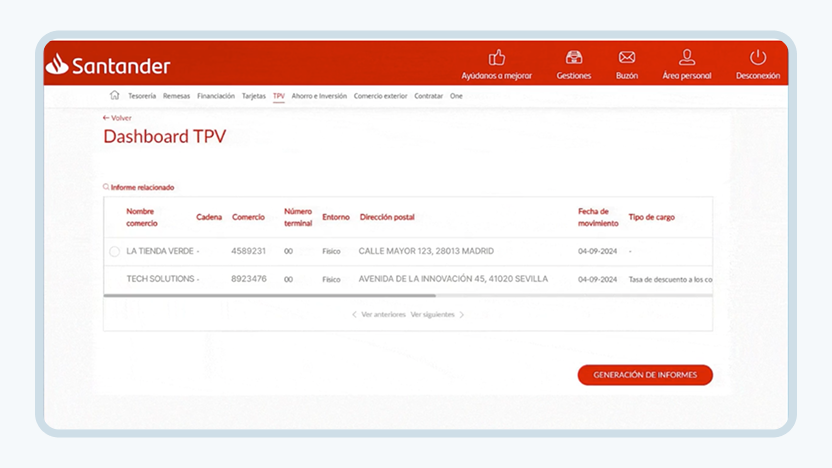Open Área personal user icon

tap(687, 57)
